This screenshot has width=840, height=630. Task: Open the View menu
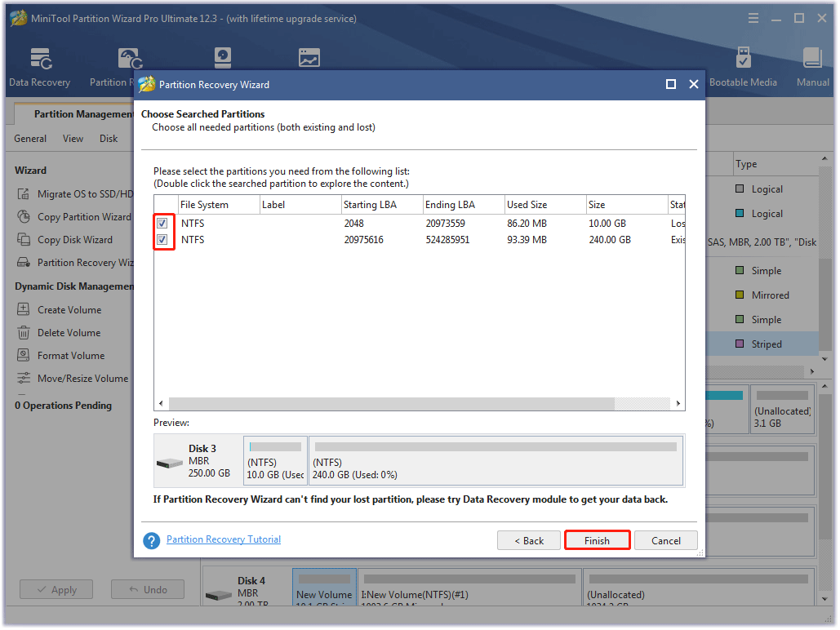pyautogui.click(x=73, y=139)
